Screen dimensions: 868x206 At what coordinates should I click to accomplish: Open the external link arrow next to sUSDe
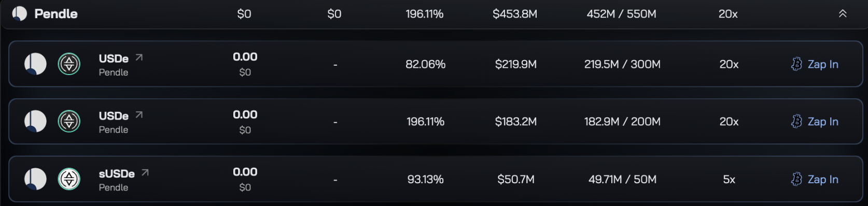coord(145,172)
